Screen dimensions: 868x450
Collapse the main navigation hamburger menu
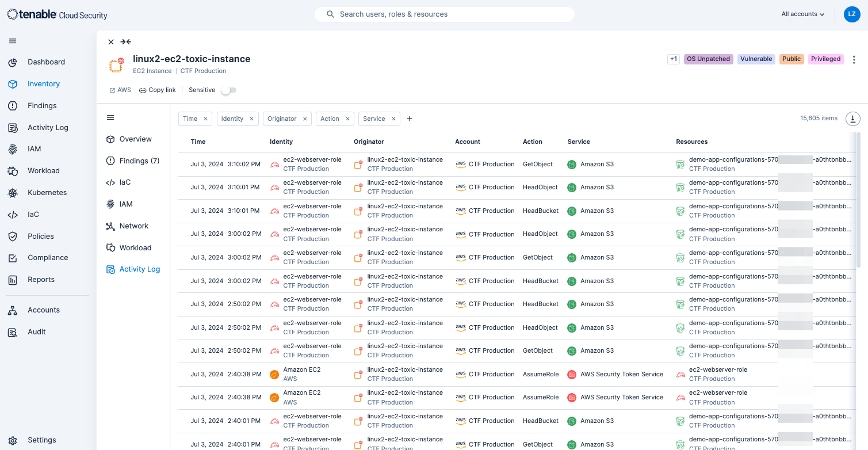(x=13, y=41)
